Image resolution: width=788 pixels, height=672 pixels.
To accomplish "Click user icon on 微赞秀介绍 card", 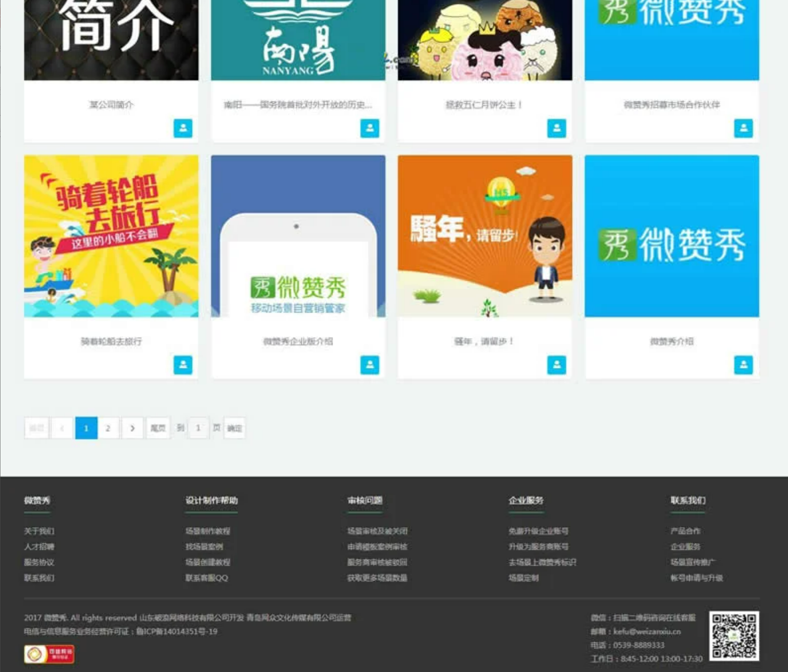I will click(743, 365).
